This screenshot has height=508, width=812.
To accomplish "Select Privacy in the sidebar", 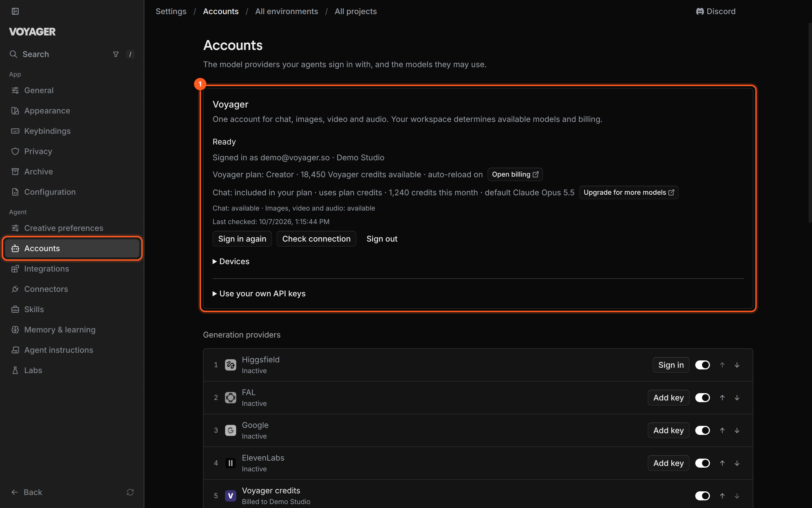I will (72, 151).
